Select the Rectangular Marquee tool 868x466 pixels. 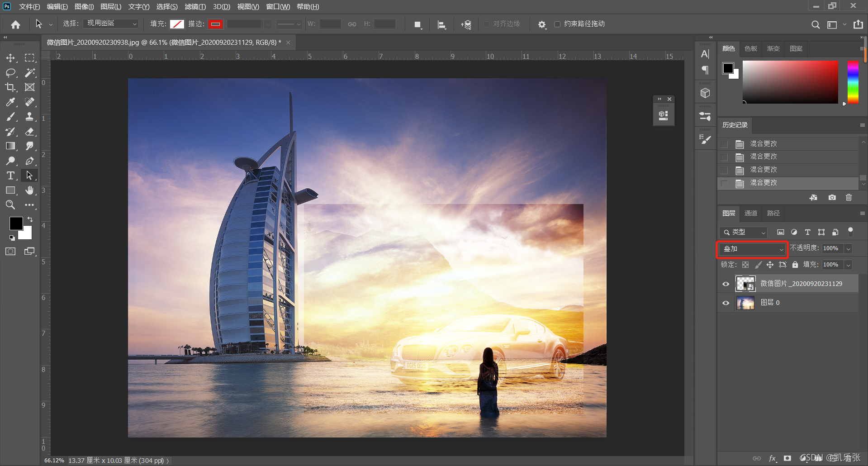point(30,58)
